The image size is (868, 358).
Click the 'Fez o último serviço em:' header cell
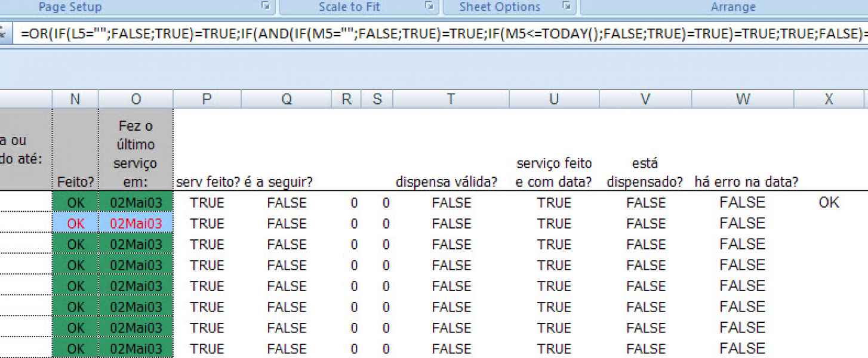136,153
